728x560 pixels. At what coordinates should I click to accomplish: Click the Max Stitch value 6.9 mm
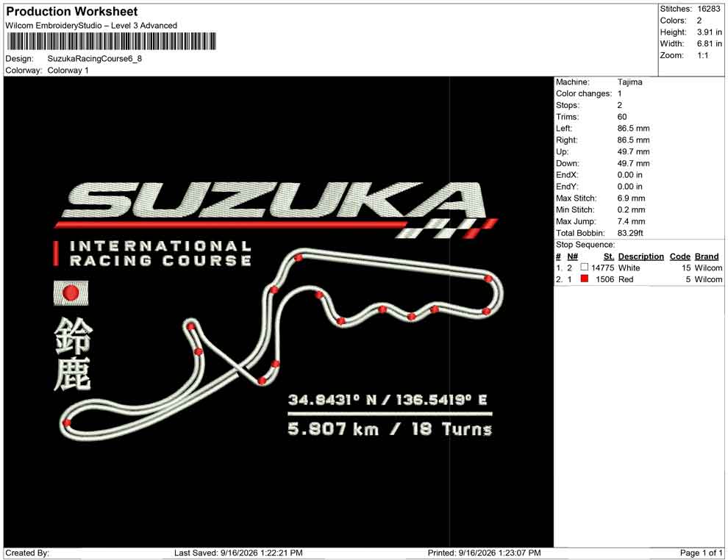coord(631,198)
